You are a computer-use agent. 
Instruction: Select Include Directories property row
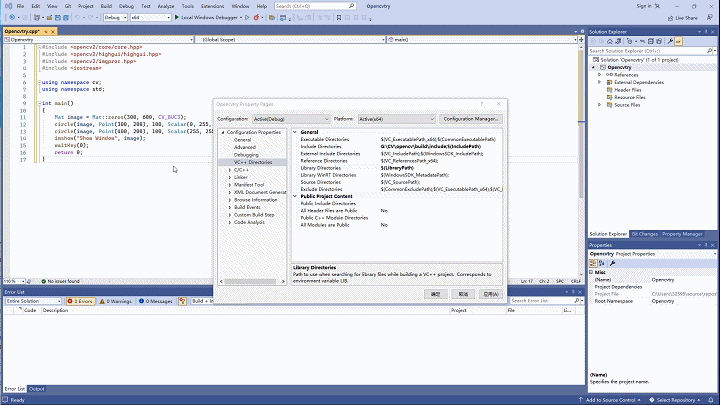(x=397, y=146)
